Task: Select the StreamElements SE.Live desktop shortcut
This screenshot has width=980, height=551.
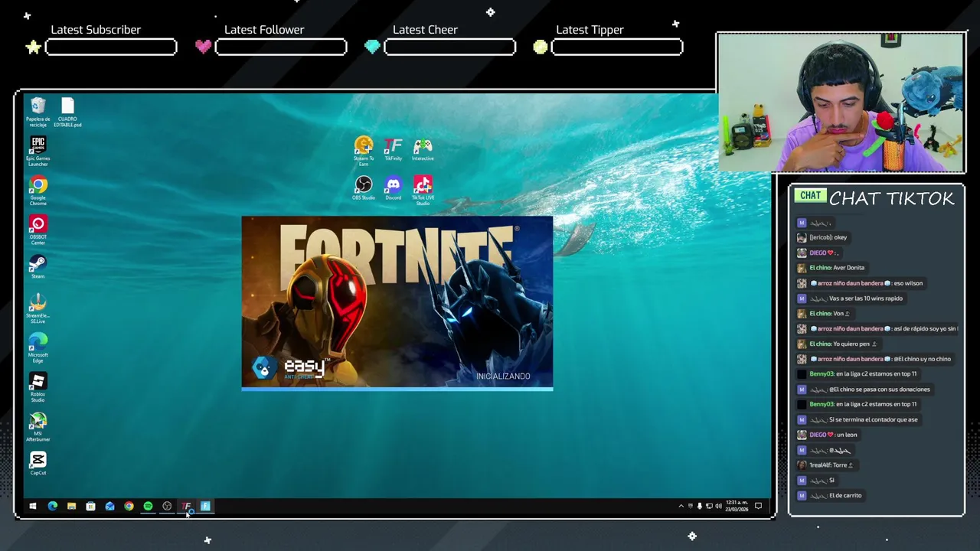Action: [38, 309]
